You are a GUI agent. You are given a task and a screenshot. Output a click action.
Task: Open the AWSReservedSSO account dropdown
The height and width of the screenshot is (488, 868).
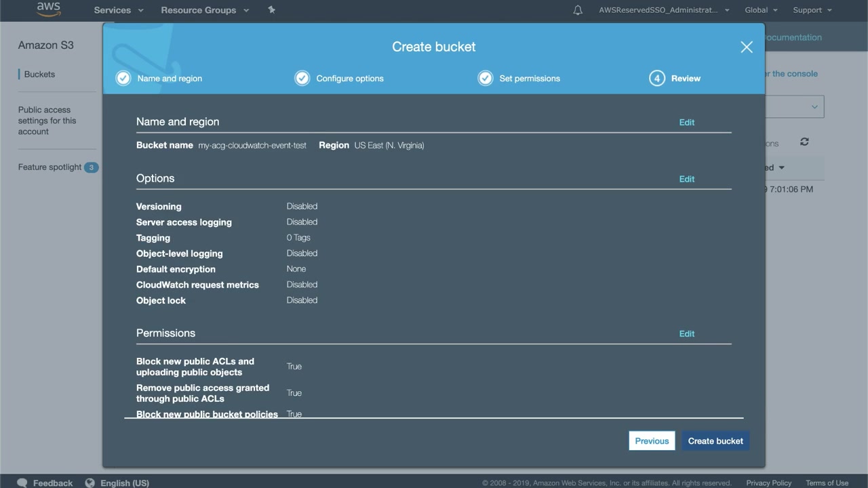pyautogui.click(x=664, y=10)
